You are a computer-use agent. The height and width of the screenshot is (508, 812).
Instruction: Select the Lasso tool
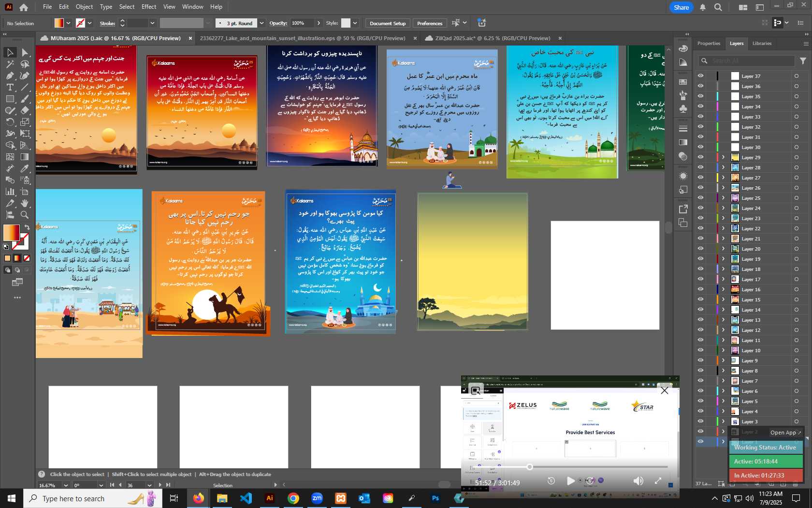click(x=25, y=64)
